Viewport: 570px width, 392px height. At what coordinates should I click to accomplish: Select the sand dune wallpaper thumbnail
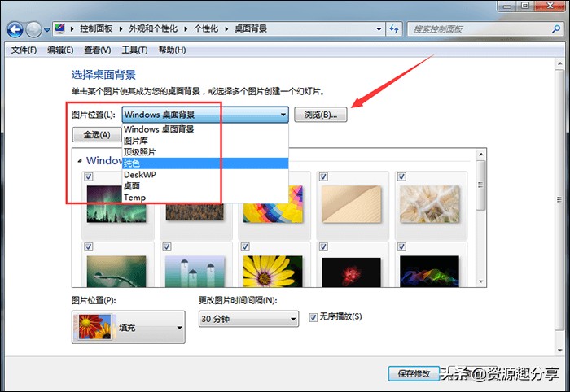coord(349,202)
